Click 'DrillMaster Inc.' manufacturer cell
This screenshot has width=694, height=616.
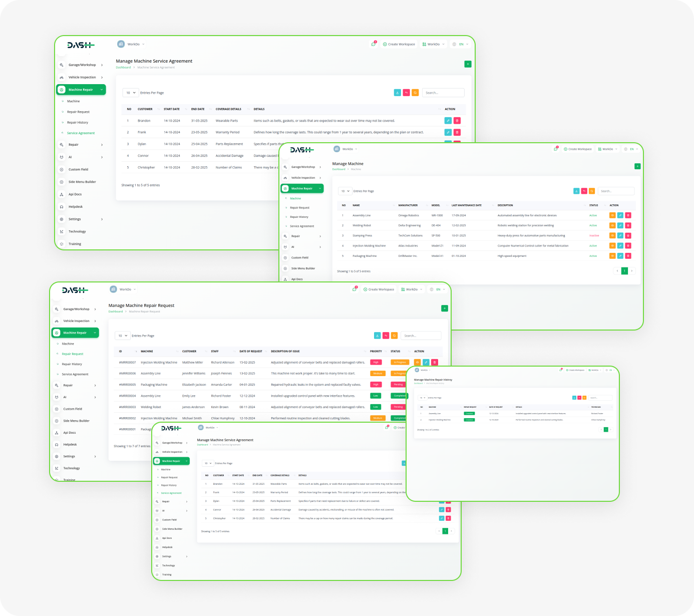pyautogui.click(x=408, y=256)
